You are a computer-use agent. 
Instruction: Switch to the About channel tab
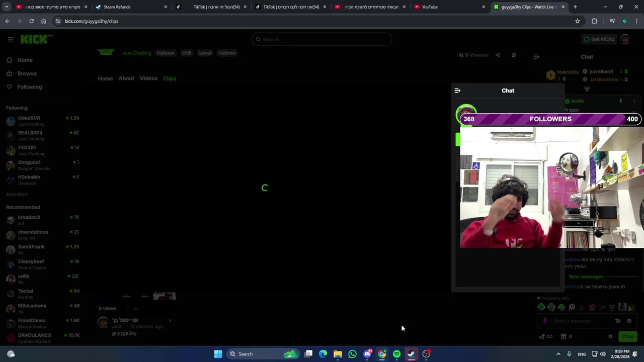[x=126, y=78]
